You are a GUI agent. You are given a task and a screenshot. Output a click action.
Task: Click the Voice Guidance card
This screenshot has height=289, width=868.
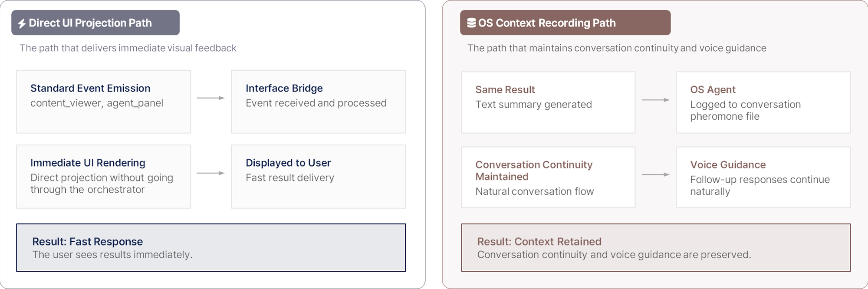click(763, 177)
